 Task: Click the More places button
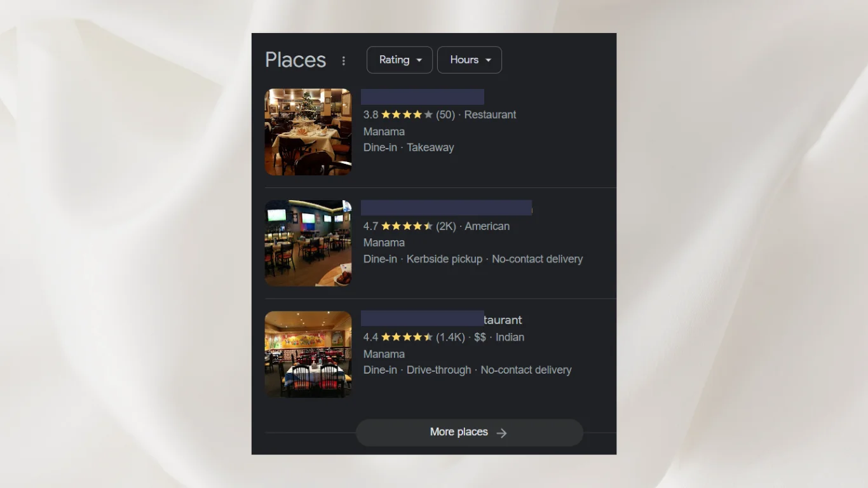coord(470,432)
